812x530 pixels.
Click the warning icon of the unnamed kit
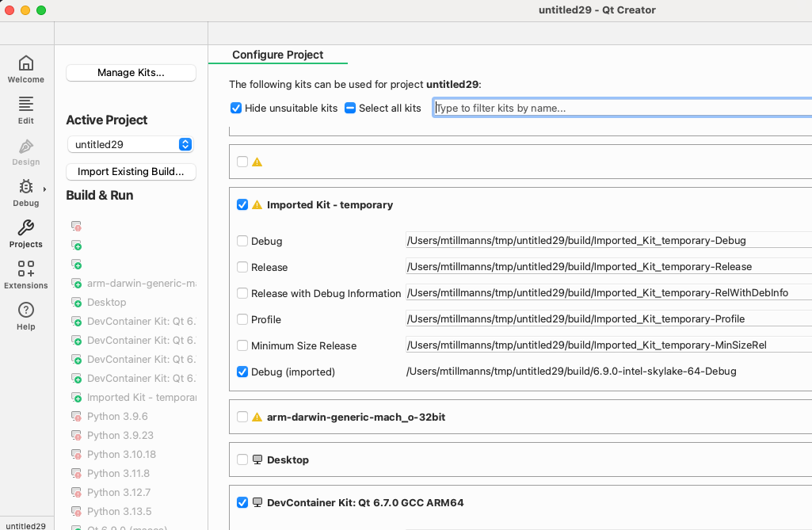[257, 162]
